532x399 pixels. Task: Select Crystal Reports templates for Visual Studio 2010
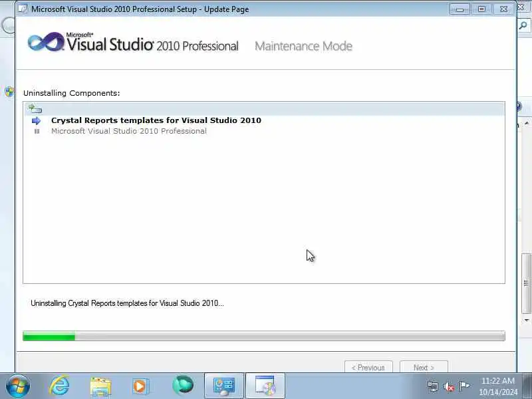pos(156,120)
